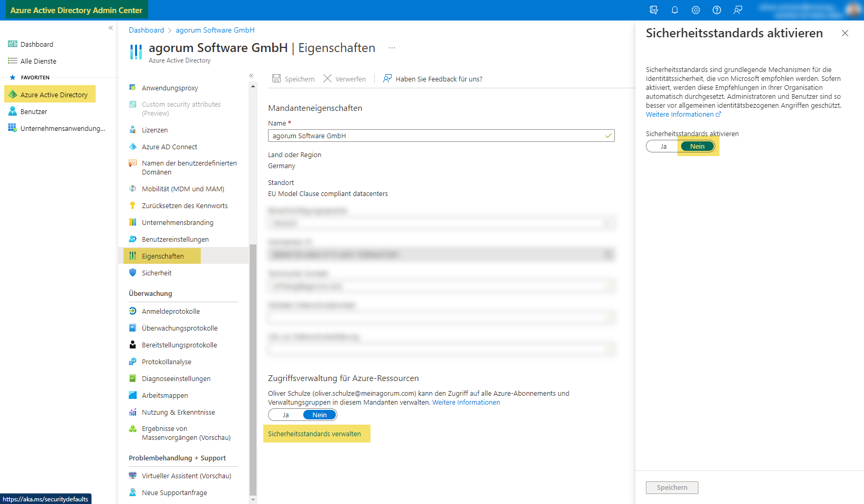Click the Name input field
Screen dimensions: 864x504
441,136
